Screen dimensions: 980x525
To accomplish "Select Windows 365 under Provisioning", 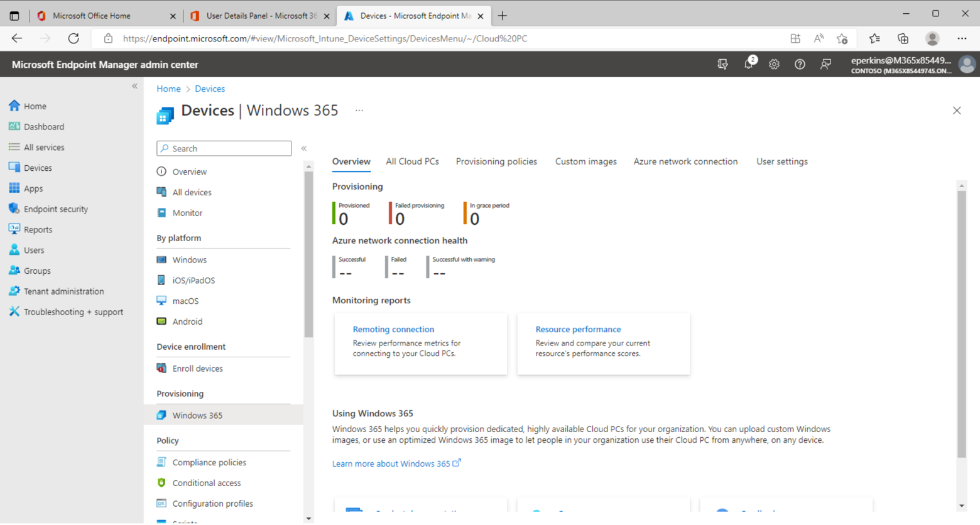I will click(223, 415).
